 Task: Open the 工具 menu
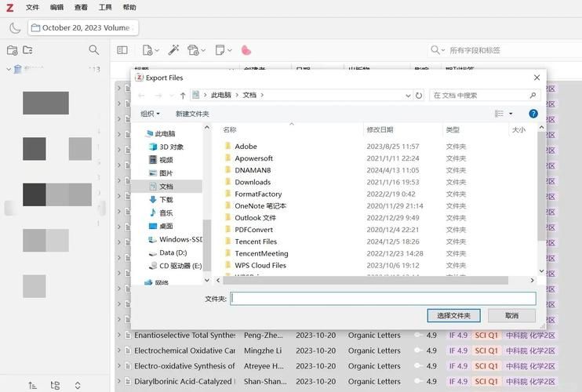click(105, 7)
